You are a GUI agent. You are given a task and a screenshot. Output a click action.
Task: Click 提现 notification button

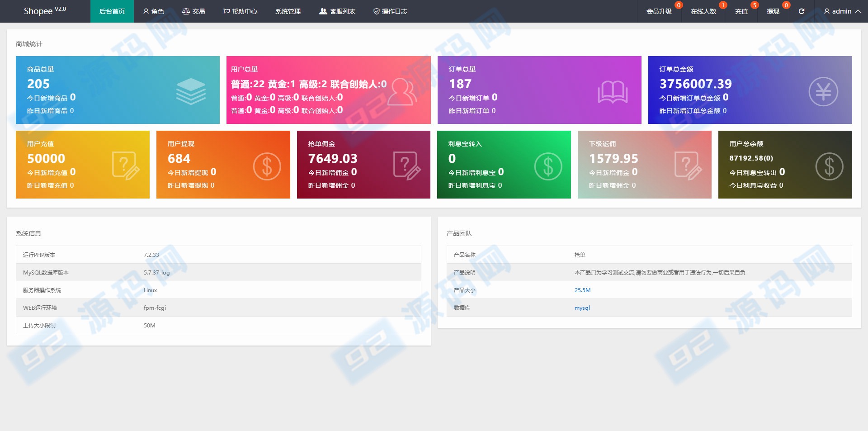tap(773, 11)
